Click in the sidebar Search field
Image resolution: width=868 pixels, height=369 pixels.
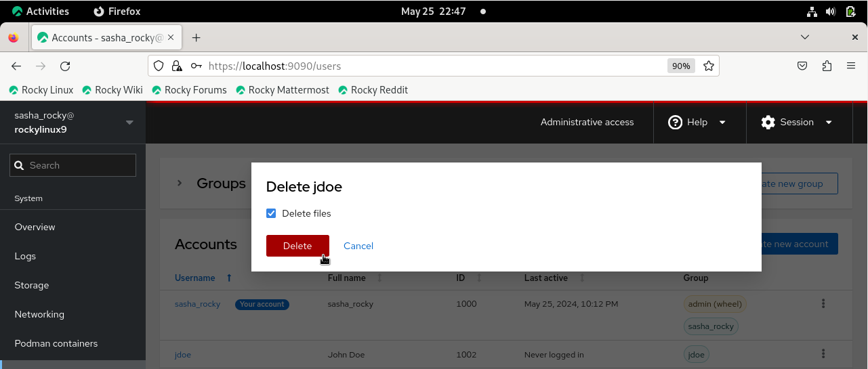click(x=73, y=165)
